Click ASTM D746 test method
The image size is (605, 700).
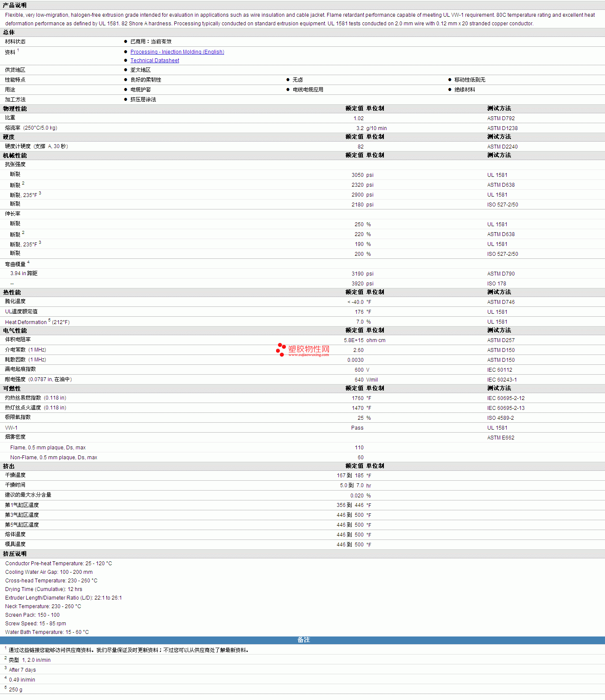[501, 302]
